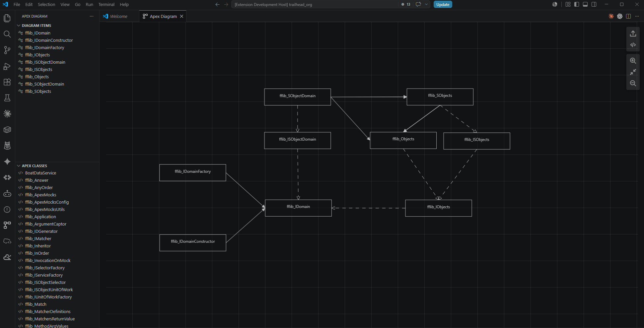
Task: Customize layout from the title bar
Action: pyautogui.click(x=568, y=4)
